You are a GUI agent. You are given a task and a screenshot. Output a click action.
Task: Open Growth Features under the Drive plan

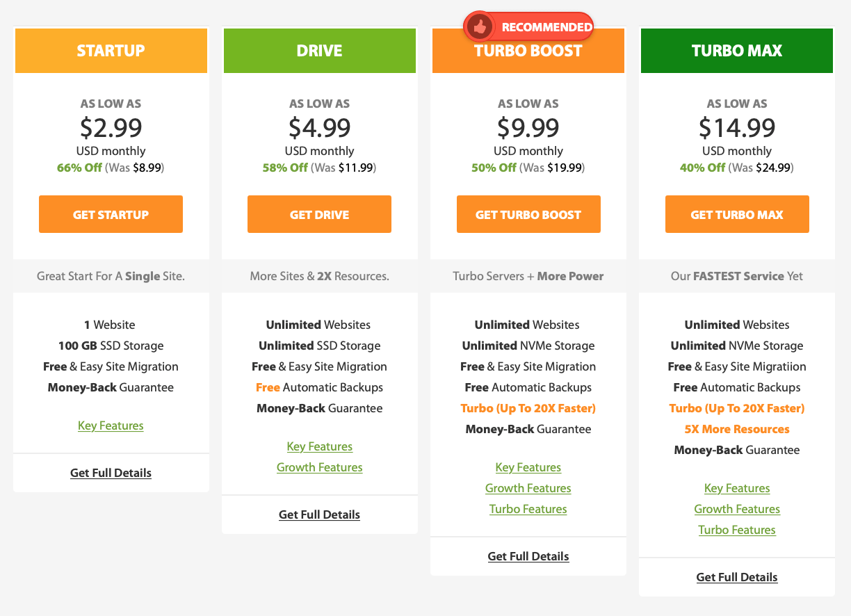(x=319, y=467)
